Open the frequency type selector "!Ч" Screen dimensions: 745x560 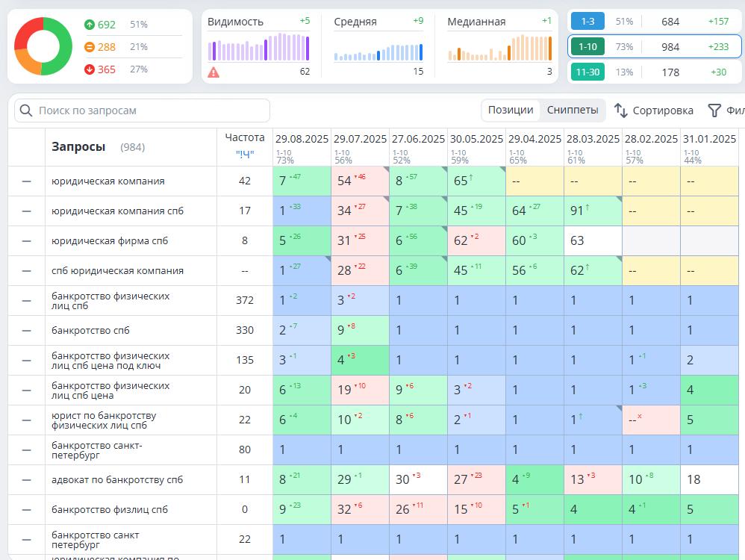tap(245, 155)
